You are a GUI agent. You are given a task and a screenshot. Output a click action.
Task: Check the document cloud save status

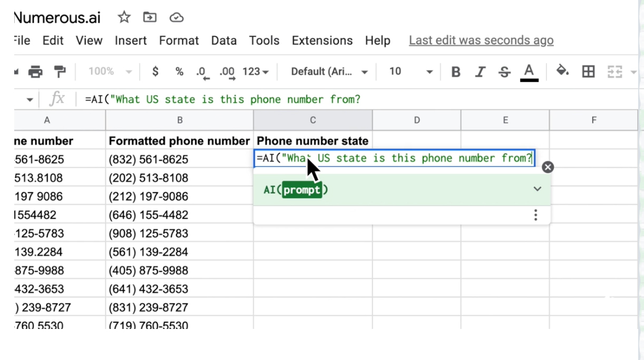point(176,17)
